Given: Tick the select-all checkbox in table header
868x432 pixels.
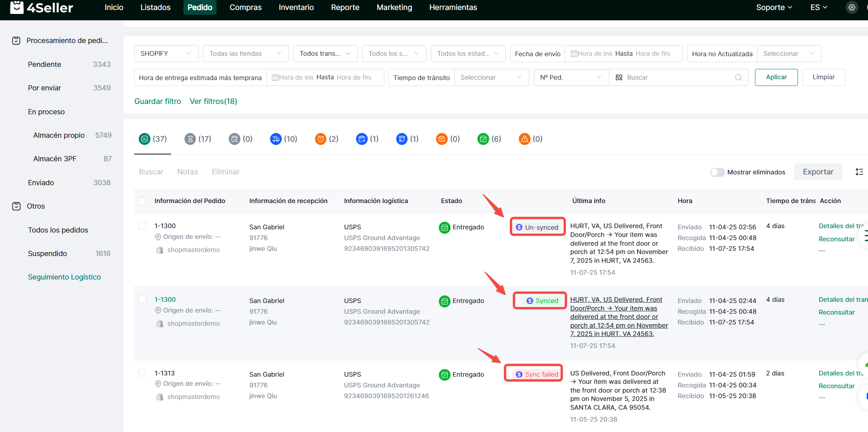Looking at the screenshot, I should [142, 201].
